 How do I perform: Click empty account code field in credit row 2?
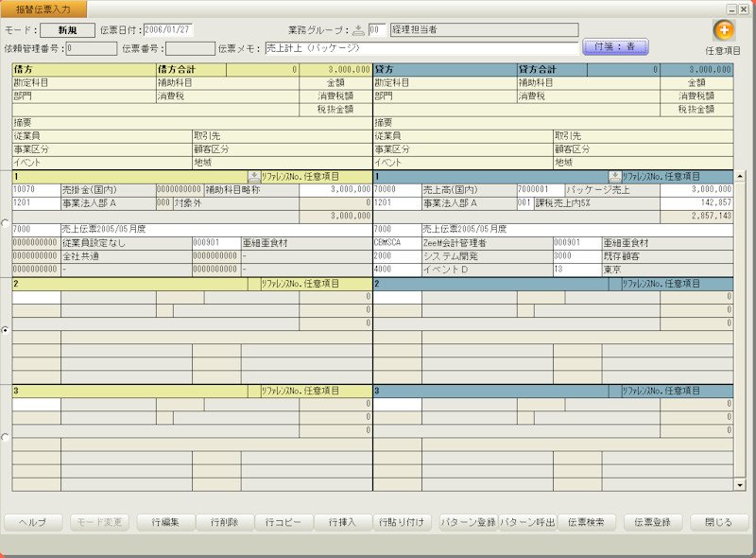tap(398, 297)
